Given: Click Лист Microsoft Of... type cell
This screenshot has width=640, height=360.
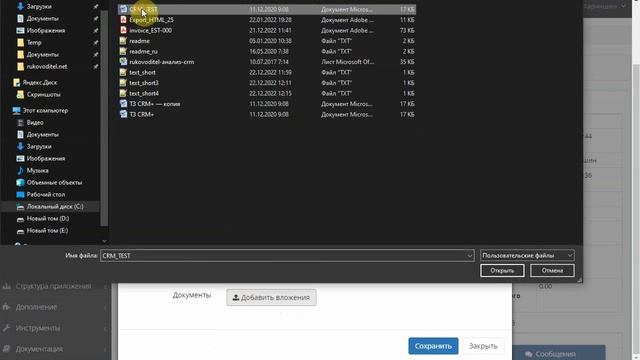Looking at the screenshot, I should [347, 62].
